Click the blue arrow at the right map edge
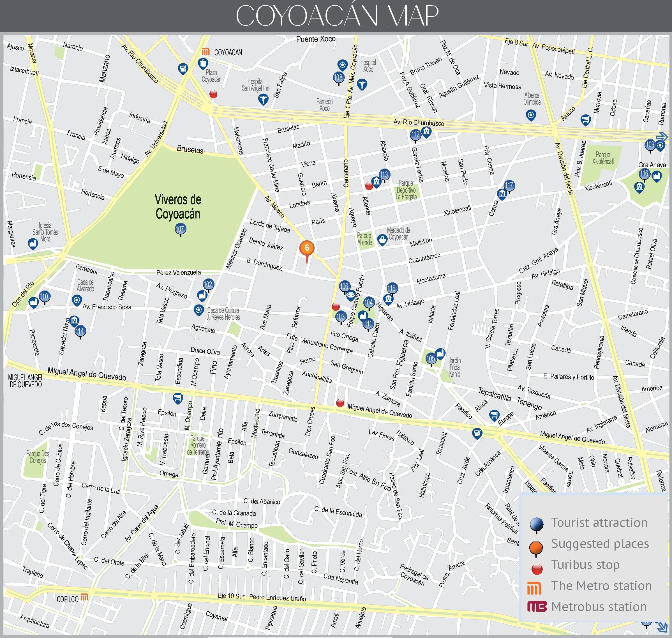Screen dimensions: 672x638 662,137
